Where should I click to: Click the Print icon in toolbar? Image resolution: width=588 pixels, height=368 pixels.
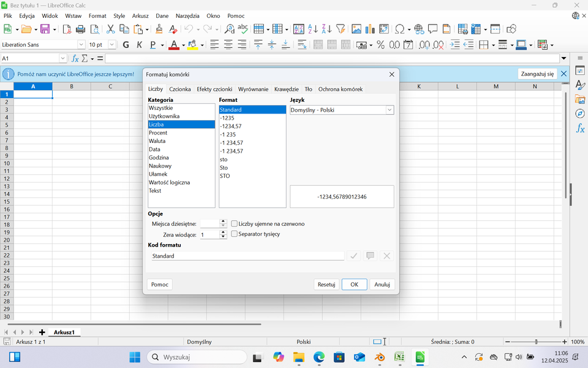[80, 29]
